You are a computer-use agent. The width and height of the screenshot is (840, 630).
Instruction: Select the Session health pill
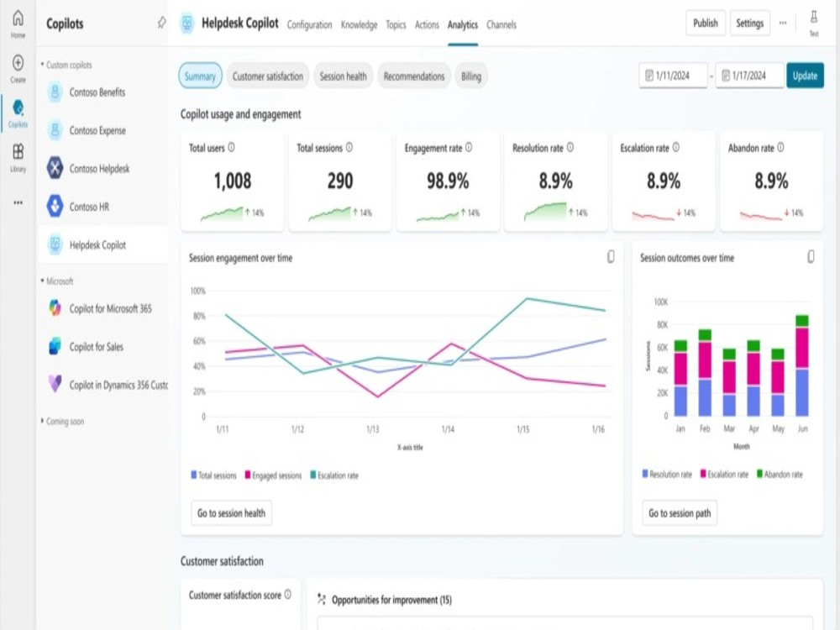[x=343, y=76]
